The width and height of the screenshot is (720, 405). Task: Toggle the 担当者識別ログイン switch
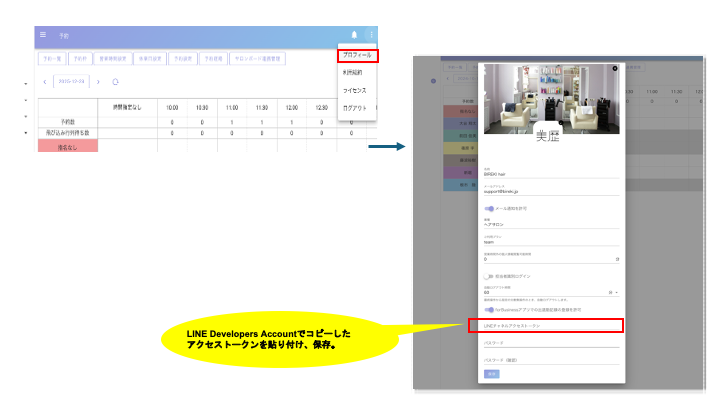(490, 276)
